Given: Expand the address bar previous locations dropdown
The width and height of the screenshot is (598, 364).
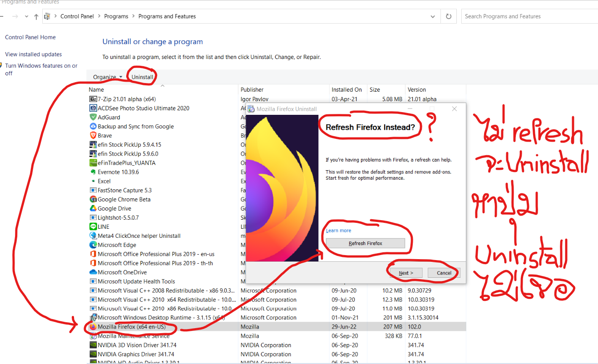Looking at the screenshot, I should pyautogui.click(x=432, y=16).
